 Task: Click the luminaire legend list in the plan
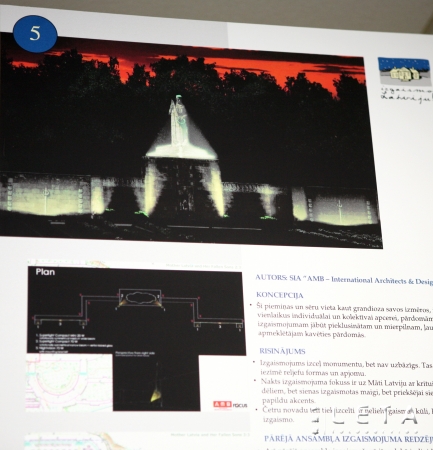tap(73, 342)
